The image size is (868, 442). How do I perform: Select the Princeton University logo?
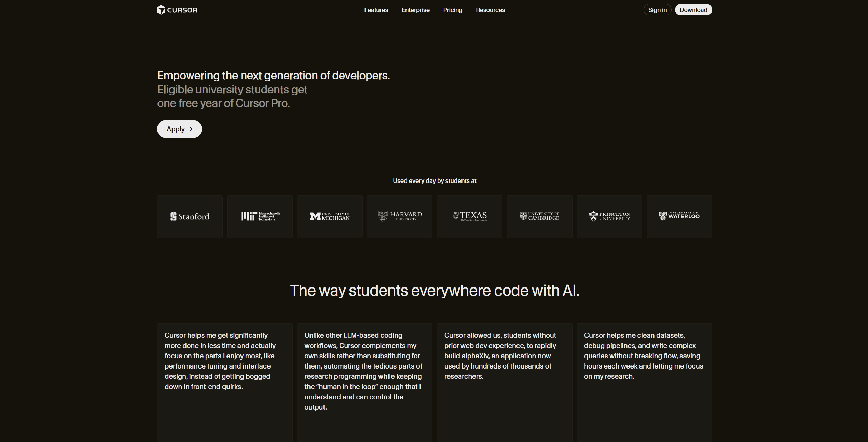coord(609,216)
